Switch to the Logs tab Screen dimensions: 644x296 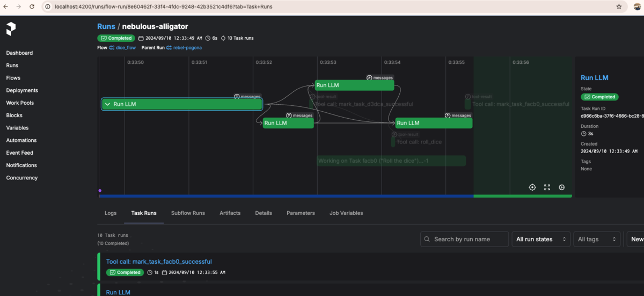click(x=111, y=213)
